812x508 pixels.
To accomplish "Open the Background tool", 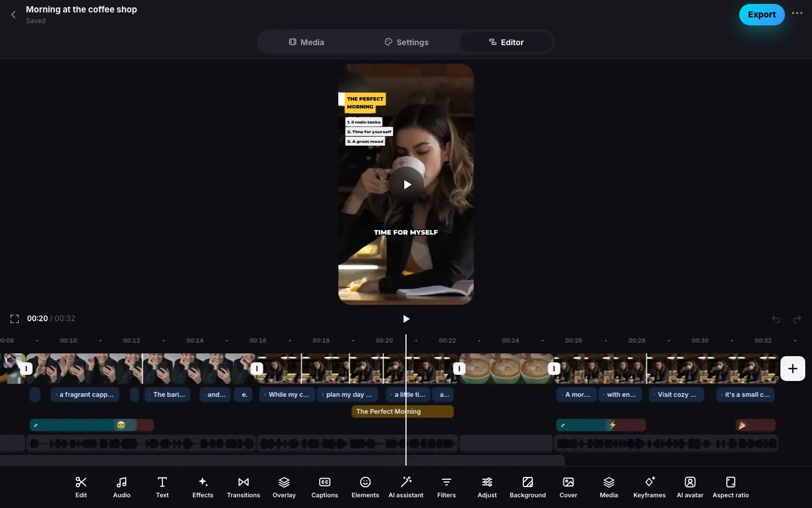I will [x=528, y=487].
